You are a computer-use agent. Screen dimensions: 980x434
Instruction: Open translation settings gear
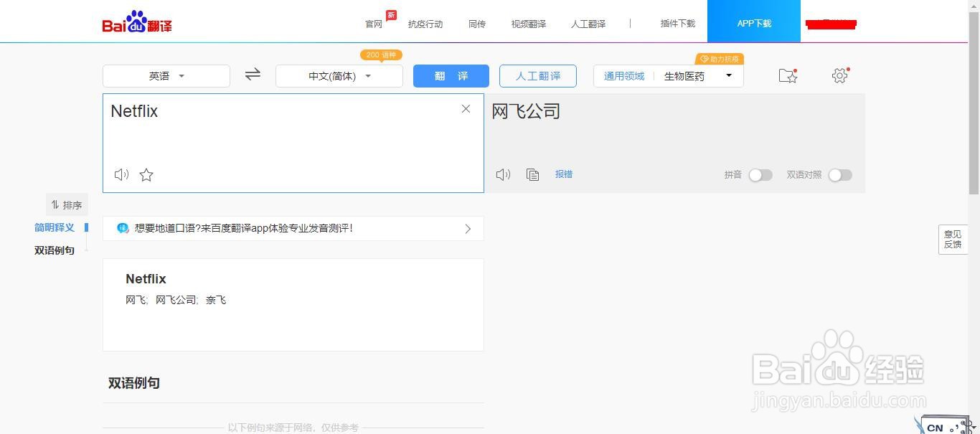click(840, 75)
